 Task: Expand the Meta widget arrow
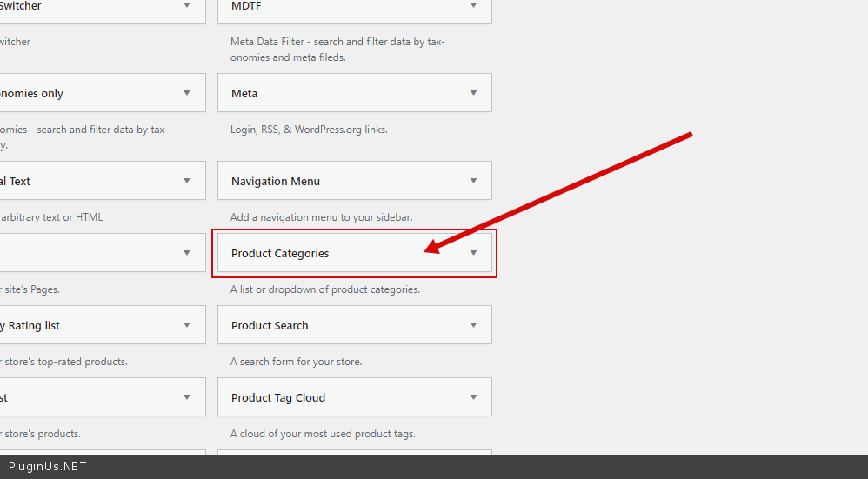pos(473,93)
